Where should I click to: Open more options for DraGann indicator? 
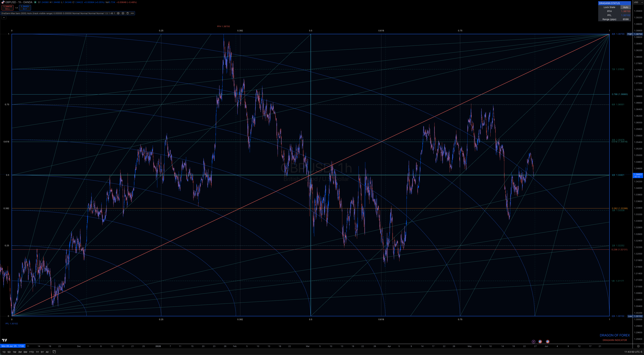pyautogui.click(x=132, y=13)
